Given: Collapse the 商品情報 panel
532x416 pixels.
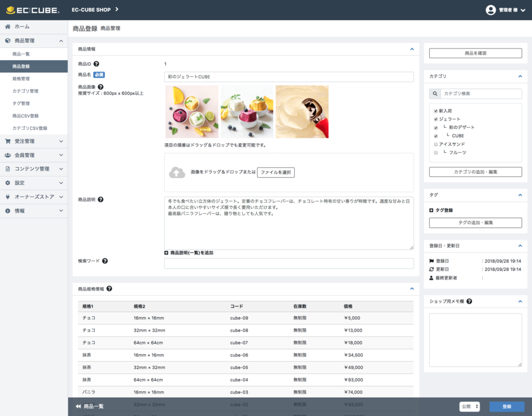Looking at the screenshot, I should point(412,49).
